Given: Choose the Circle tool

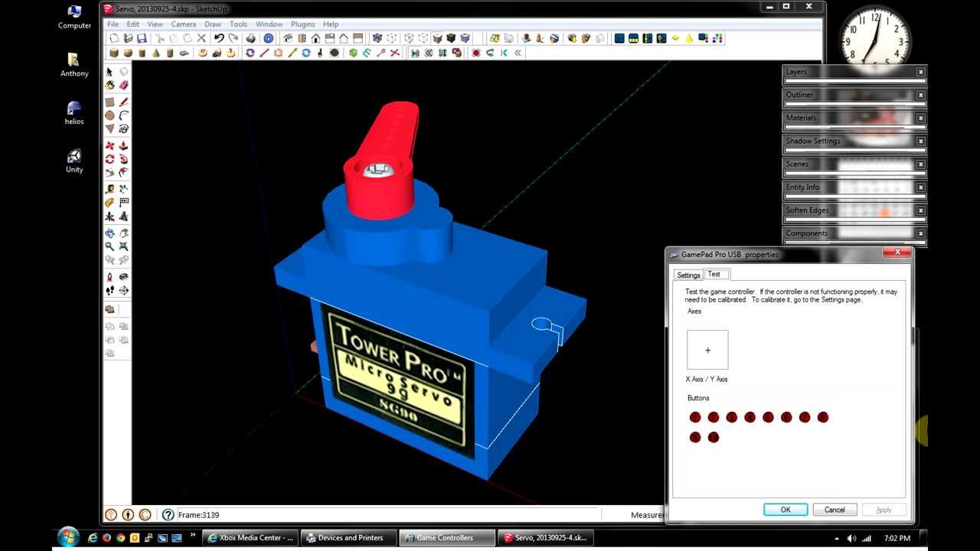Looking at the screenshot, I should pyautogui.click(x=109, y=115).
